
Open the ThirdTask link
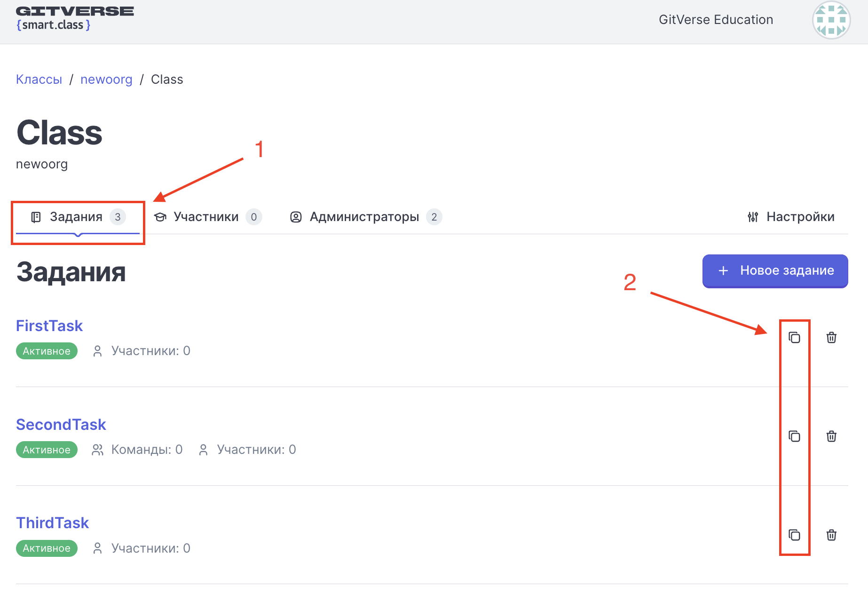click(x=52, y=523)
